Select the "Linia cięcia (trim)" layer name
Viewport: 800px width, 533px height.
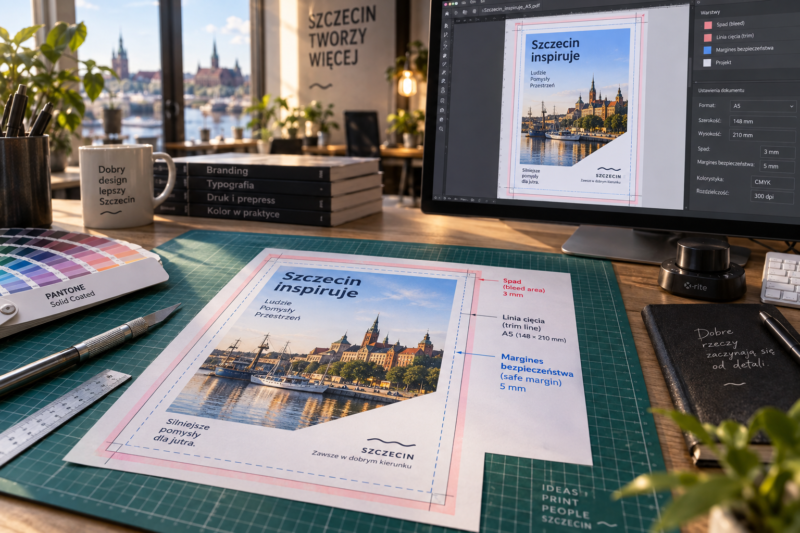point(735,36)
